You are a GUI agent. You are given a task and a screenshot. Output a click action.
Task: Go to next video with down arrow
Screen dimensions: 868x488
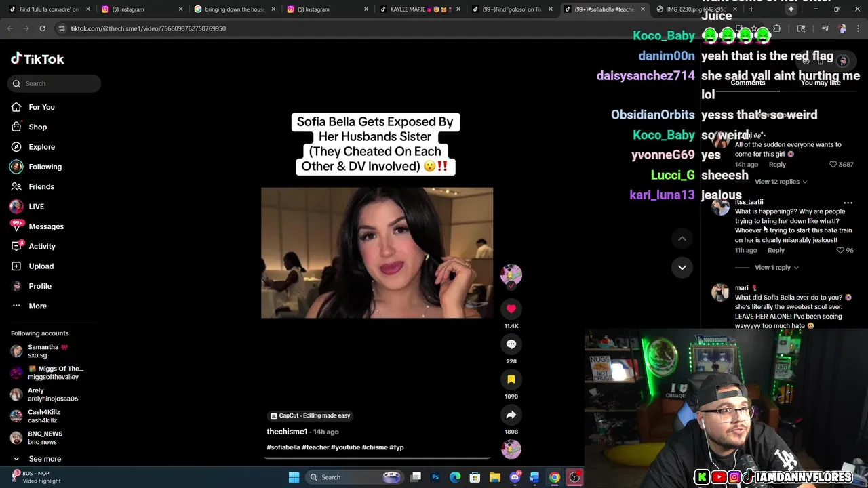click(x=682, y=268)
